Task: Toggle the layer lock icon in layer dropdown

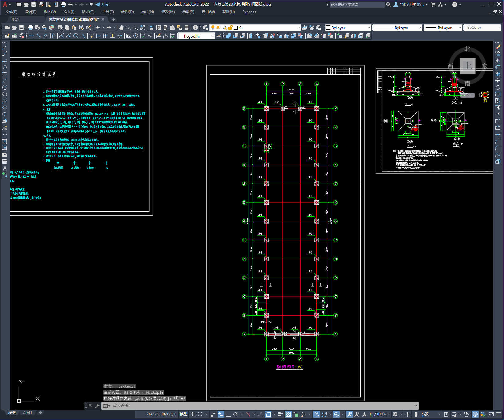Action: (230, 28)
